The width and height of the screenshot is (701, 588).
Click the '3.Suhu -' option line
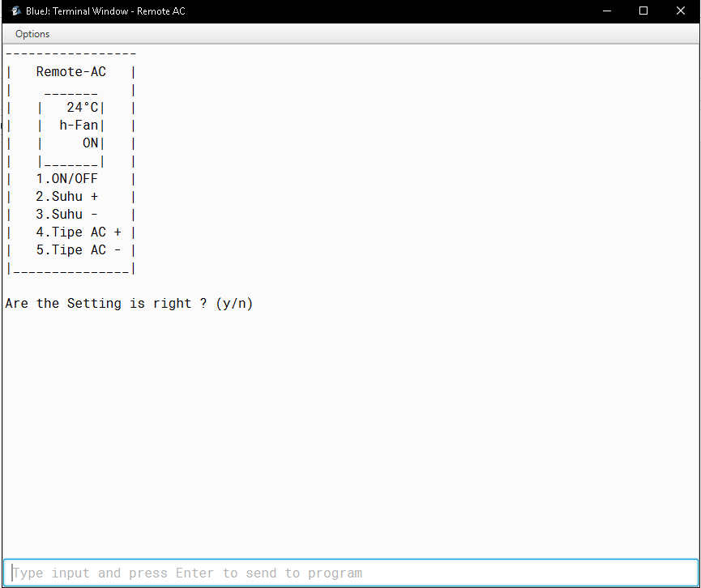tap(66, 215)
